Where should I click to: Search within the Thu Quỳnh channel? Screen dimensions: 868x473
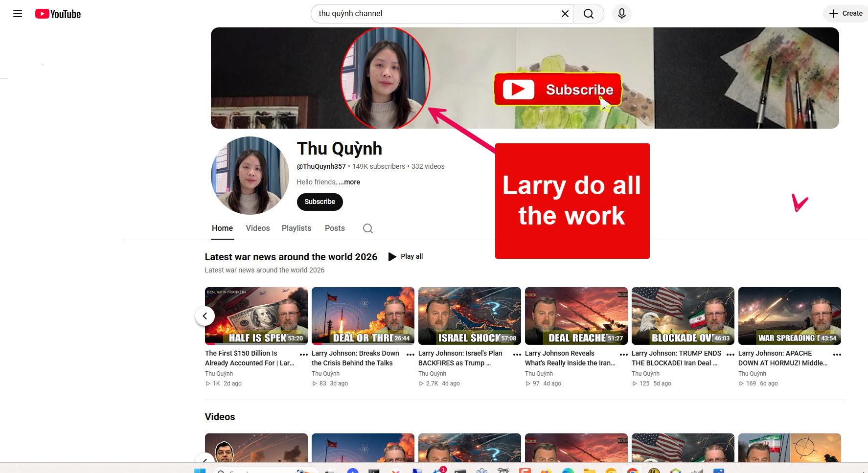tap(368, 228)
